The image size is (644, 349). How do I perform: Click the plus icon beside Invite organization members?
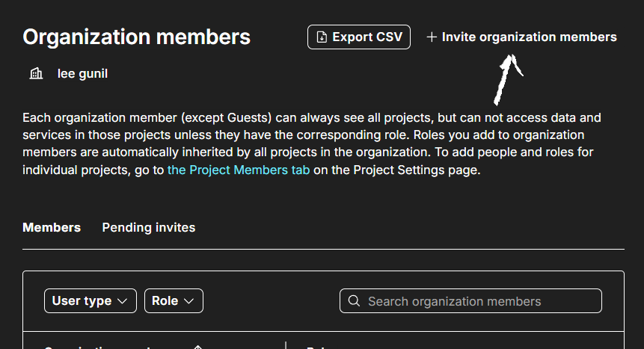point(432,37)
